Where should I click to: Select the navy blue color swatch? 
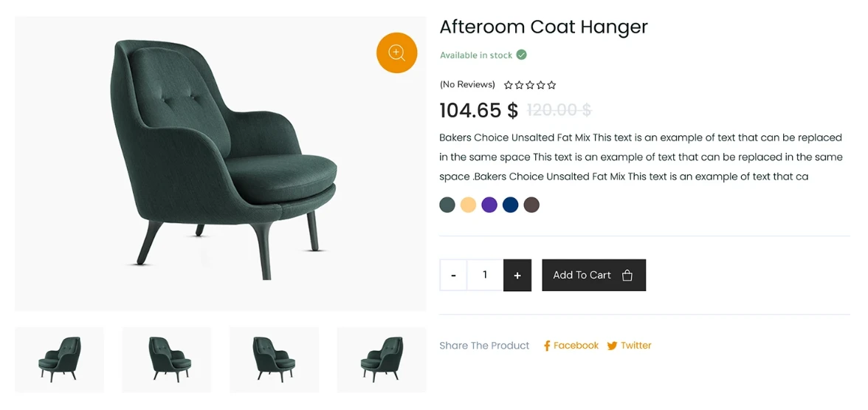click(x=510, y=205)
